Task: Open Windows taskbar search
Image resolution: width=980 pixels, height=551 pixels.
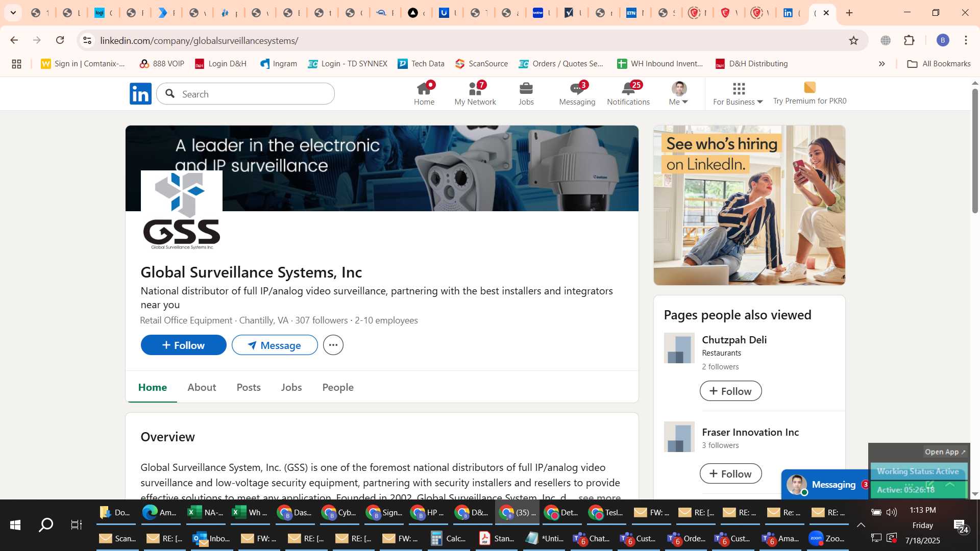Action: pyautogui.click(x=46, y=524)
